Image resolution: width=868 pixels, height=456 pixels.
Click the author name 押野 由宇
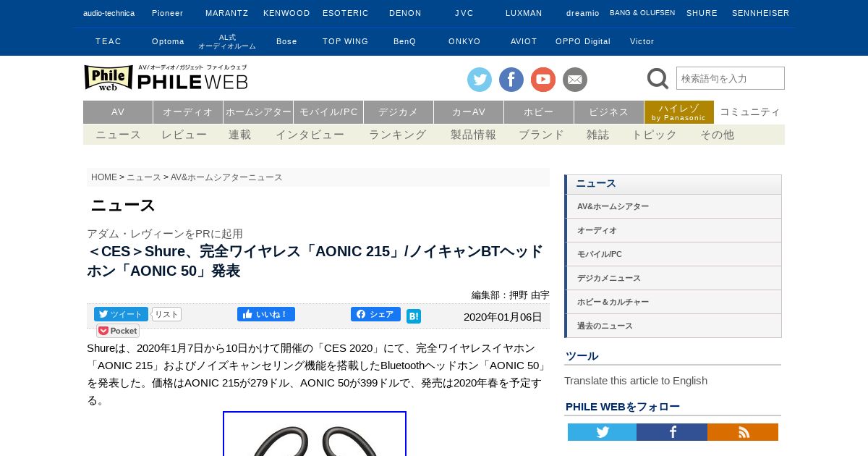tap(529, 295)
